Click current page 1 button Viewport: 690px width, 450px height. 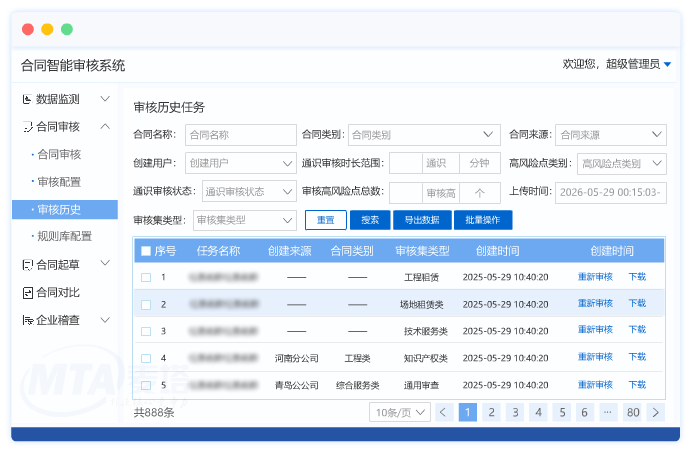click(468, 412)
